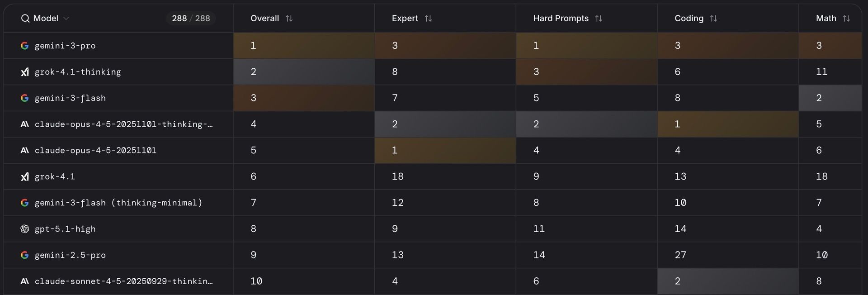Open the gemini-3-flash model entry
Screen dimensions: 868x295
pos(70,98)
